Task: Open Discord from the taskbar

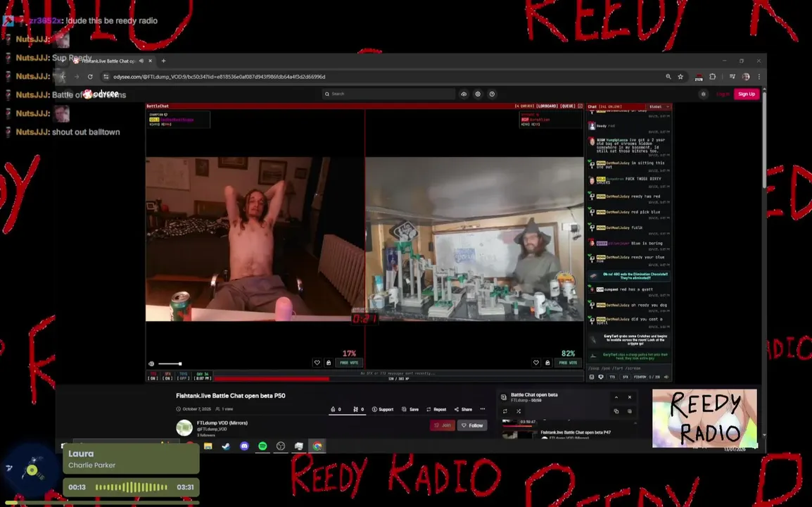Action: [244, 446]
